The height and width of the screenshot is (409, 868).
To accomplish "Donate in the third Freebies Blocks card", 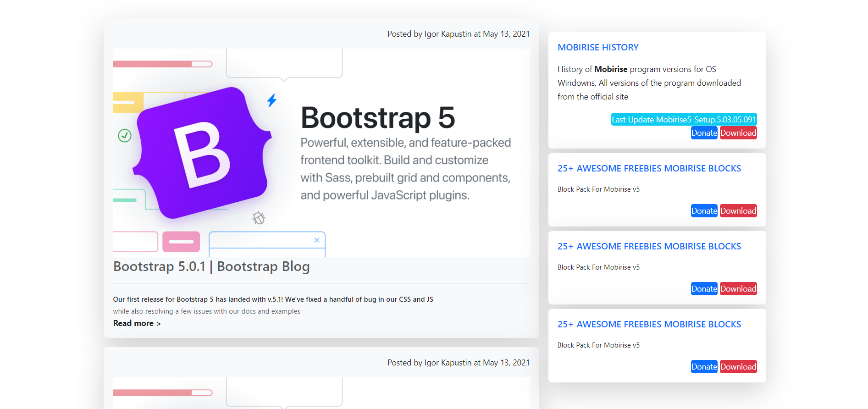I will click(704, 367).
